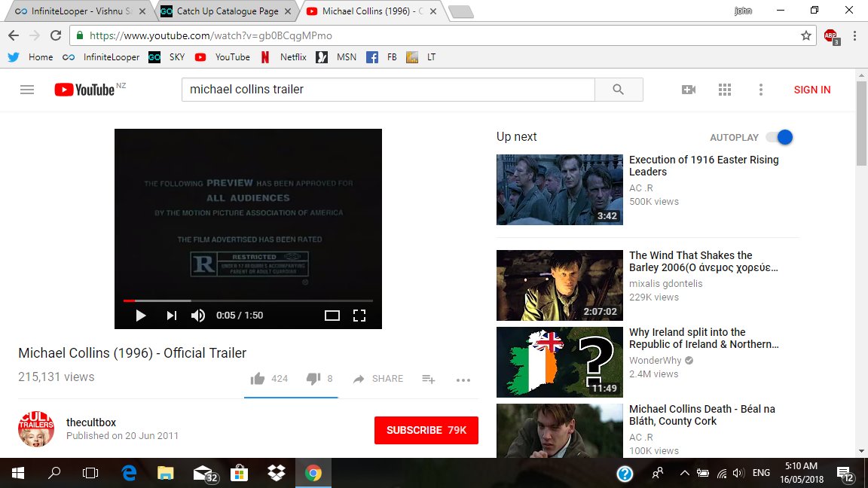Viewport: 868px width, 488px height.
Task: Like the video with thumbs up
Action: click(x=258, y=379)
